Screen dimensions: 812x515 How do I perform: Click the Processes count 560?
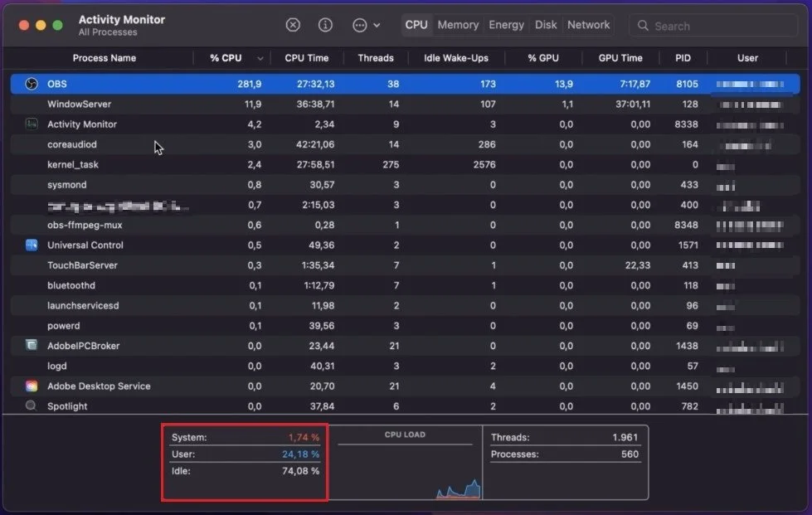pos(630,454)
